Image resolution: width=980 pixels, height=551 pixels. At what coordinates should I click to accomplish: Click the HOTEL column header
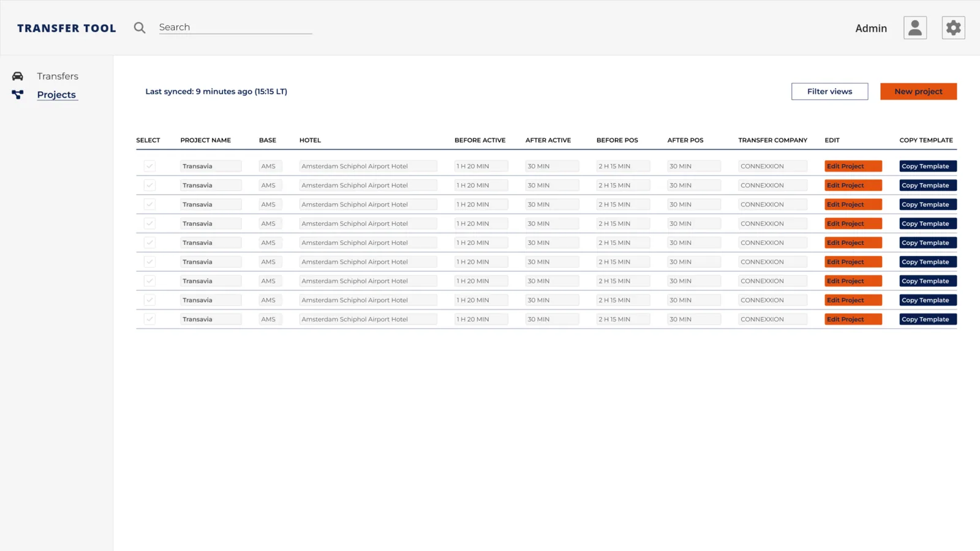[310, 140]
